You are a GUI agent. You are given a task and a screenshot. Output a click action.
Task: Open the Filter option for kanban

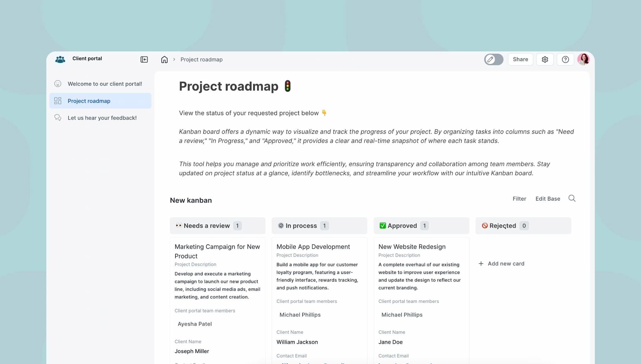[519, 199]
